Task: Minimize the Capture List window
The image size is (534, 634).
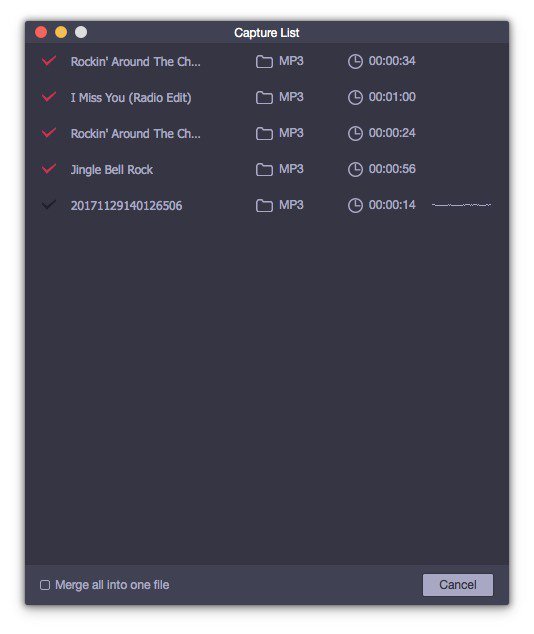Action: pyautogui.click(x=61, y=32)
